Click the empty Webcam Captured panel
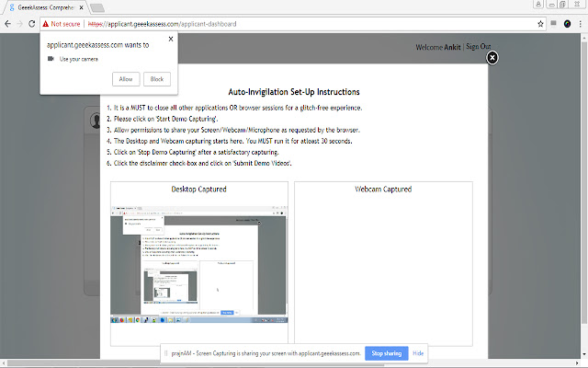The height and width of the screenshot is (368, 588). (x=382, y=267)
